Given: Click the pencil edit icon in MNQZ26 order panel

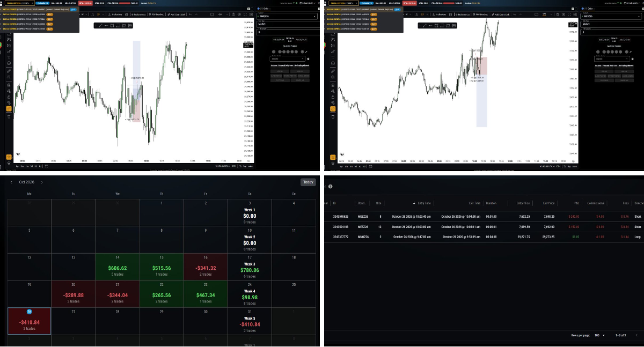Looking at the screenshot, I should click(306, 51).
